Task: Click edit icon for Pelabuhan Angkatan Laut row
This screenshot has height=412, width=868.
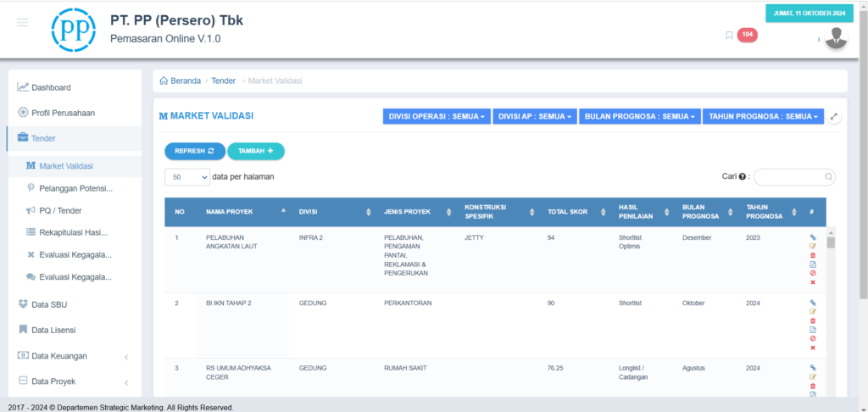Action: pyautogui.click(x=813, y=247)
